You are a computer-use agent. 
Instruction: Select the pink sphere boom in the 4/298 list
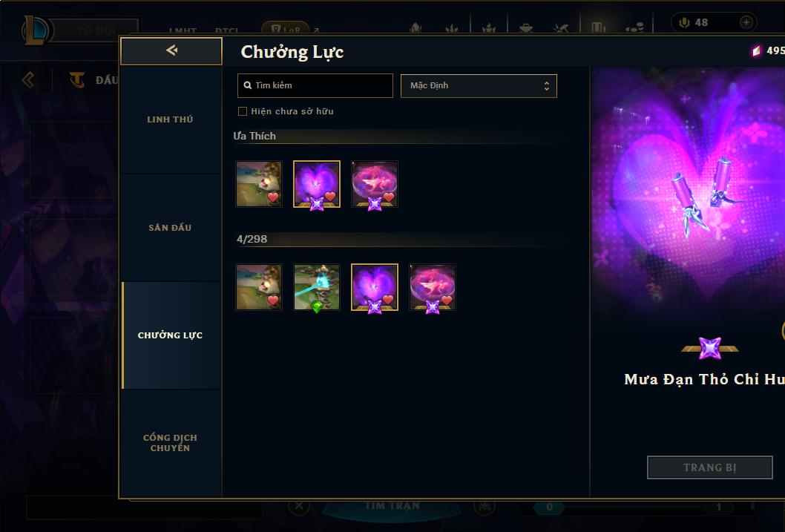point(433,287)
